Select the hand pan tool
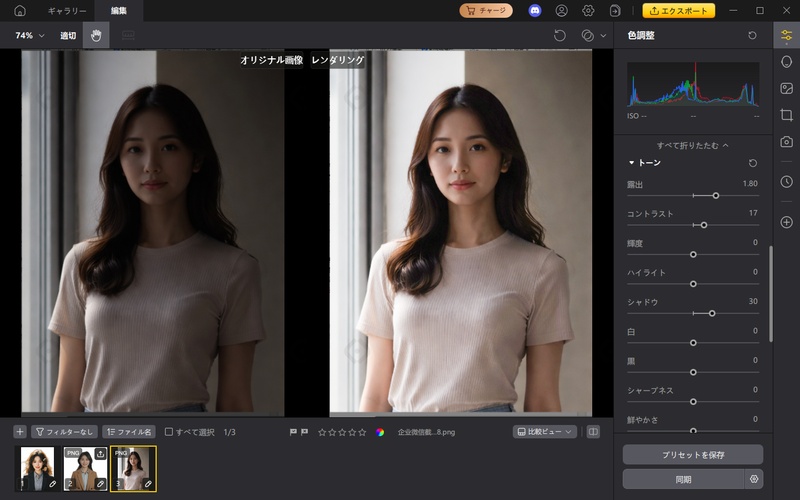Image resolution: width=800 pixels, height=500 pixels. point(96,35)
